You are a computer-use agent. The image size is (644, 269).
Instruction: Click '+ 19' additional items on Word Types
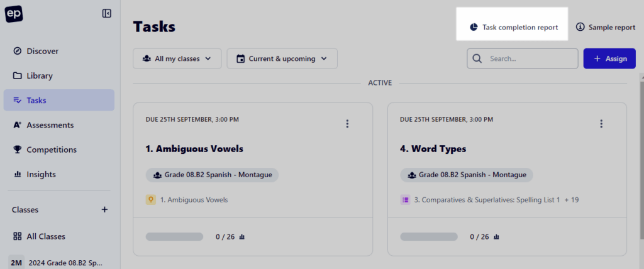click(572, 200)
